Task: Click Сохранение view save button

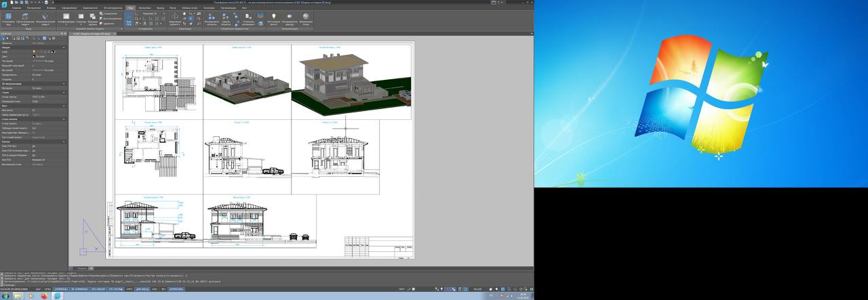Action: pyautogui.click(x=107, y=14)
